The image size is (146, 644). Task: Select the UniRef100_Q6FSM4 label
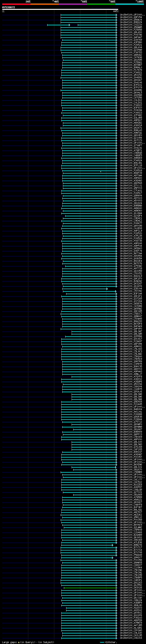point(131,344)
